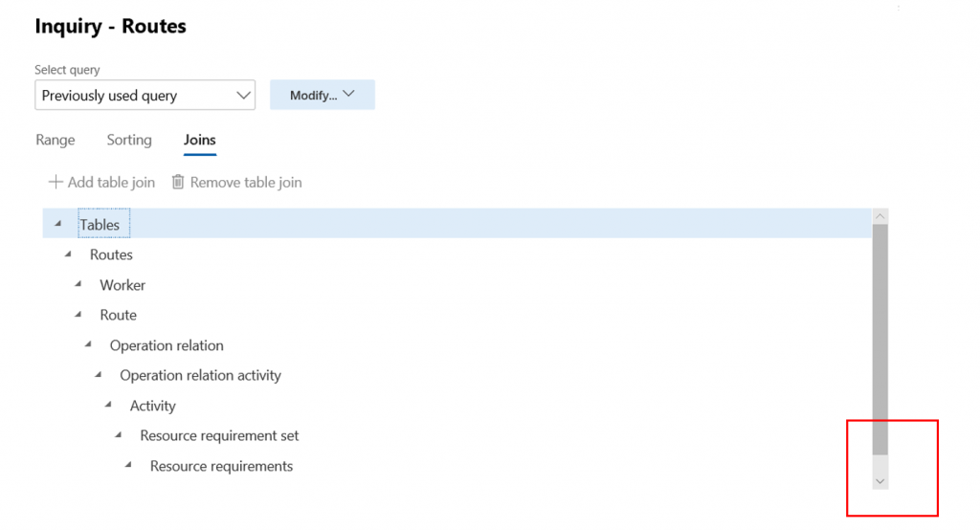Click the trash icon for Remove table join

point(178,182)
